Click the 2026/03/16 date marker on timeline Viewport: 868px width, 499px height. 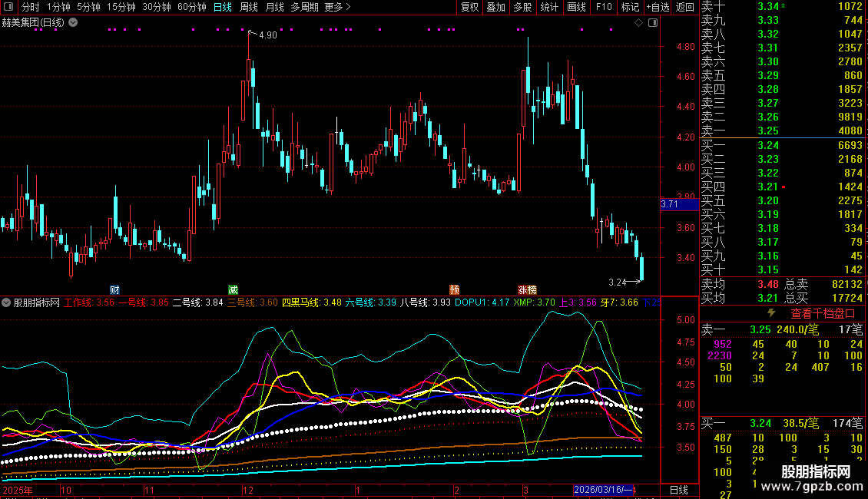coord(602,490)
